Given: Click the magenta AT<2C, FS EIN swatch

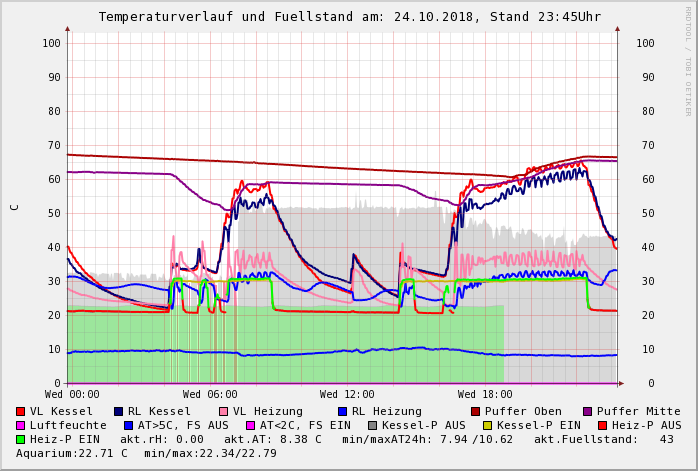Looking at the screenshot, I should (251, 426).
